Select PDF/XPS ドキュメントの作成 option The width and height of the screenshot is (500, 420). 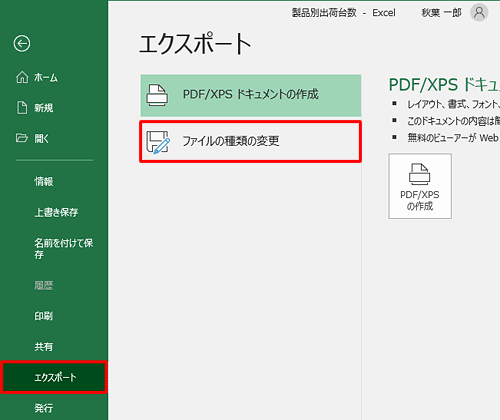[x=251, y=95]
